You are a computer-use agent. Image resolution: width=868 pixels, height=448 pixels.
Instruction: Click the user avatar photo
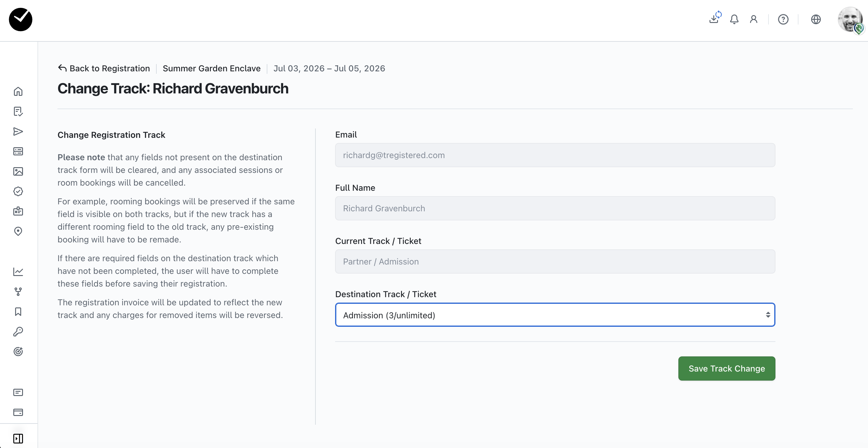click(850, 20)
